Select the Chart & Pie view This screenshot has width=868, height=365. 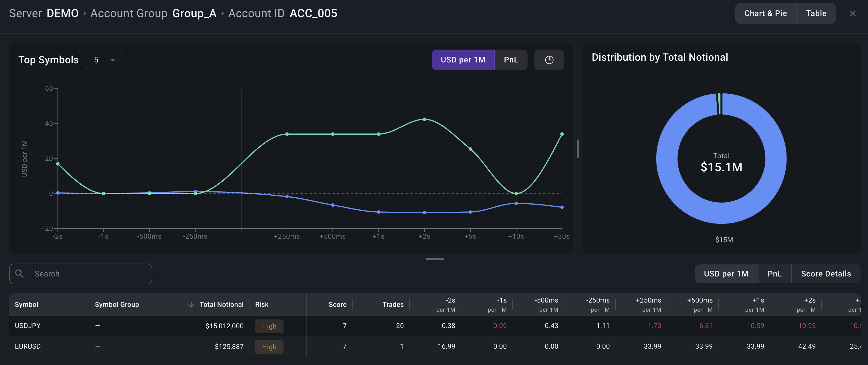[766, 13]
